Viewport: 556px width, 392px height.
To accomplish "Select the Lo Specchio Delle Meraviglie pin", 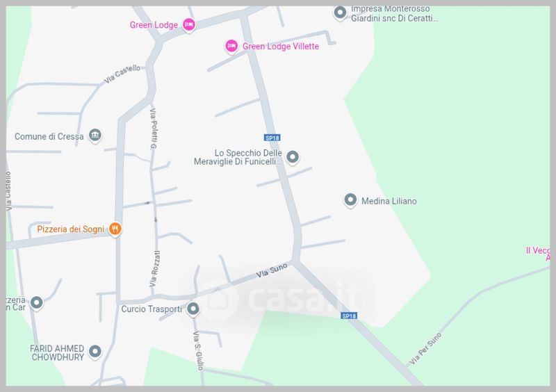I will 293,156.
